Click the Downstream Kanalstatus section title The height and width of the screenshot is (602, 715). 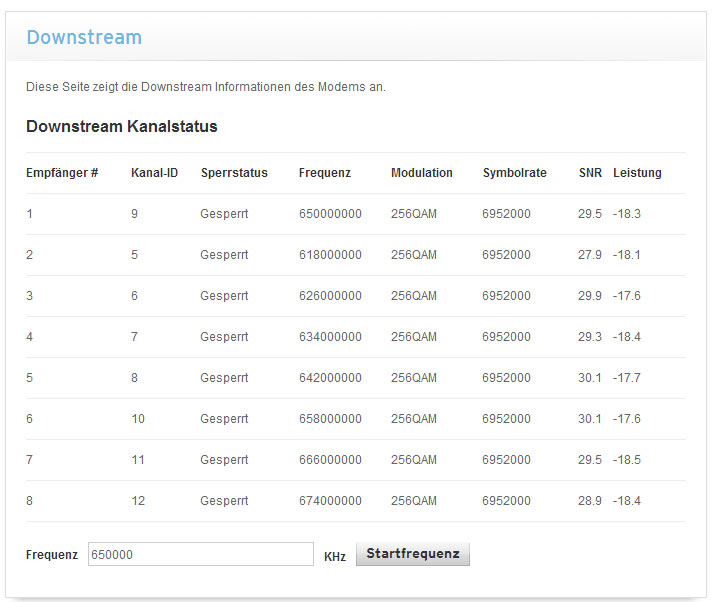pyautogui.click(x=122, y=127)
